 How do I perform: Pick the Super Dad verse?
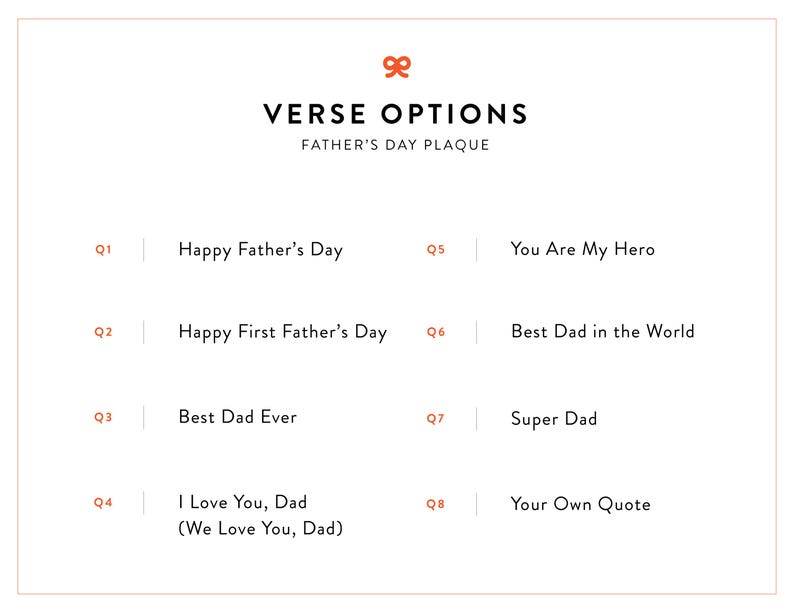pos(553,419)
